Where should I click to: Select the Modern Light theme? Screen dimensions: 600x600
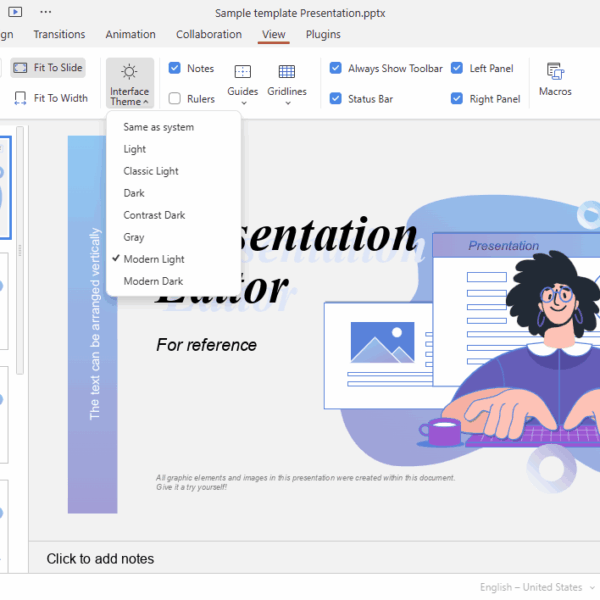174,259
